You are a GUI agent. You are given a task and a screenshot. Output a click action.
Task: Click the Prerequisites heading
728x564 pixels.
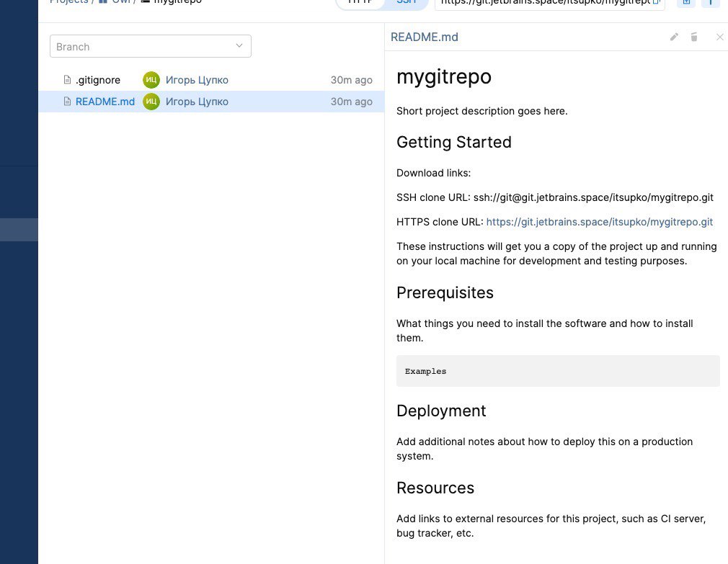(445, 292)
